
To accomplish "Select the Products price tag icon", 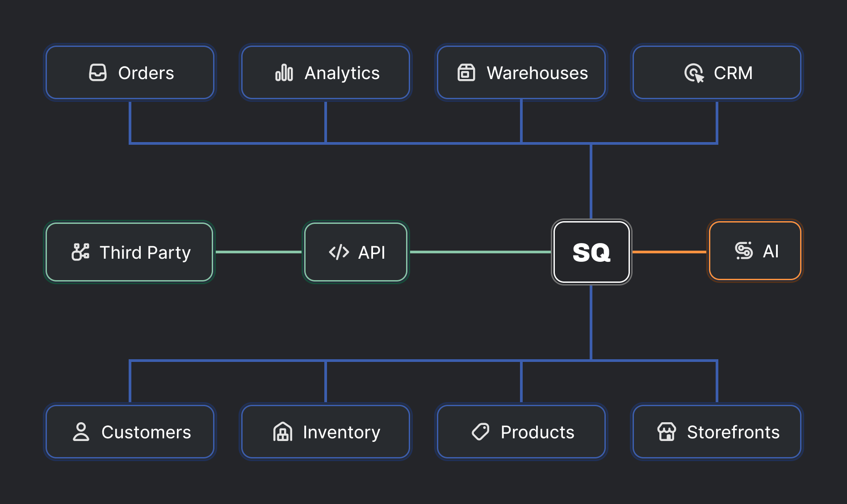I will [x=481, y=432].
